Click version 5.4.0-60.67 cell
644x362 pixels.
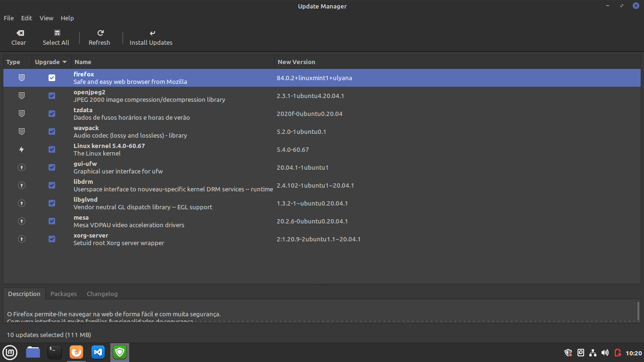(x=293, y=149)
